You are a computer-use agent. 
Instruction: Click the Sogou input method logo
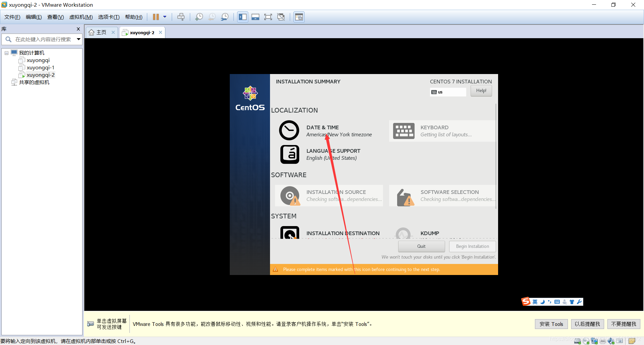click(x=526, y=301)
